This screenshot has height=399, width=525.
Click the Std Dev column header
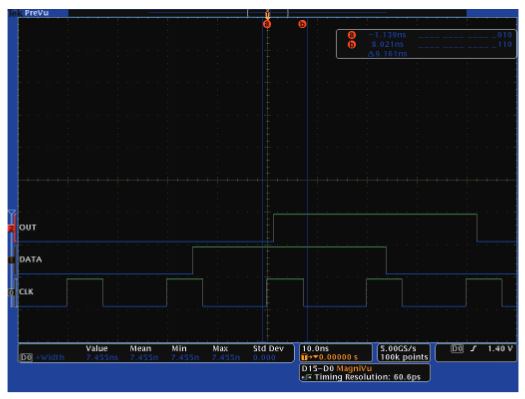tap(268, 348)
